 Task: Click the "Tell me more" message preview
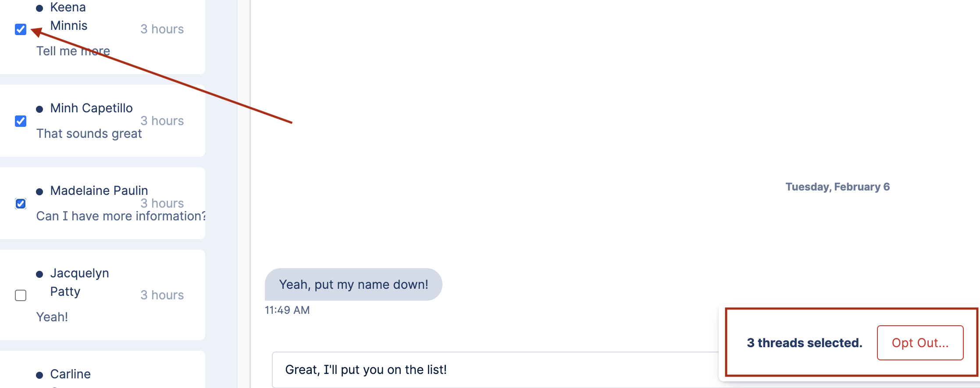[x=73, y=51]
